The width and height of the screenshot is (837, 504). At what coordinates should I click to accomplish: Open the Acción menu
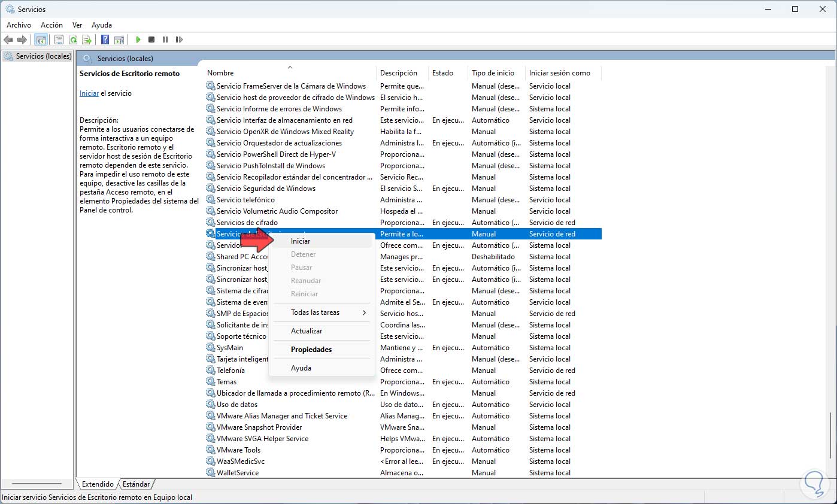point(51,25)
